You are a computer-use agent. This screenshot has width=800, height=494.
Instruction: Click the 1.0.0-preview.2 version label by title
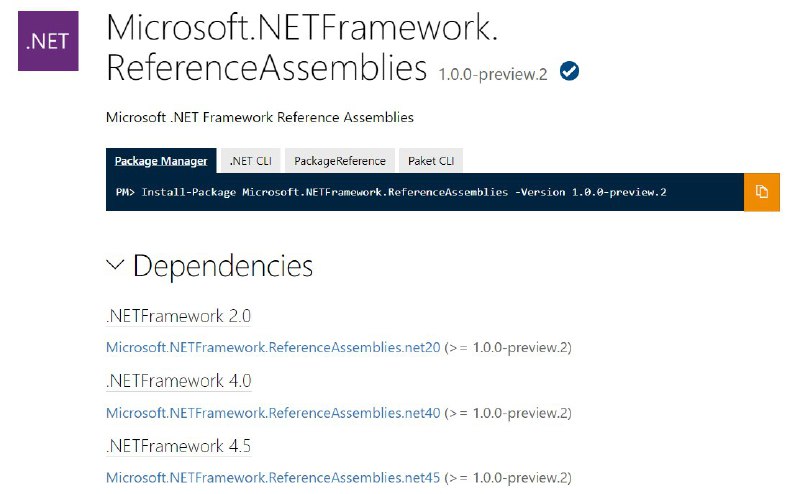pos(493,75)
